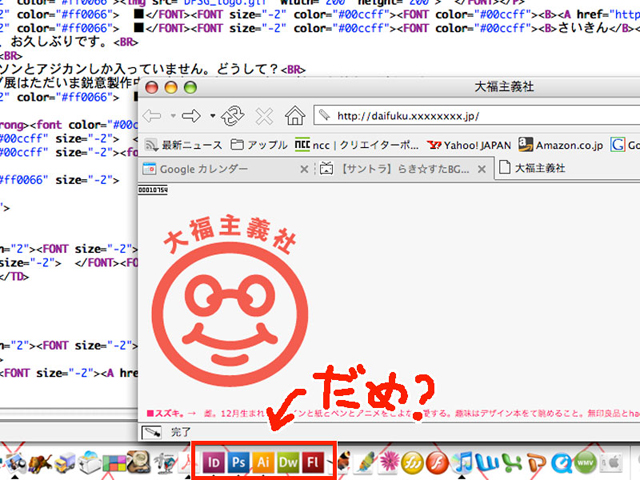Launch Dreamweaver from the dock
The width and height of the screenshot is (640, 480).
(x=289, y=462)
